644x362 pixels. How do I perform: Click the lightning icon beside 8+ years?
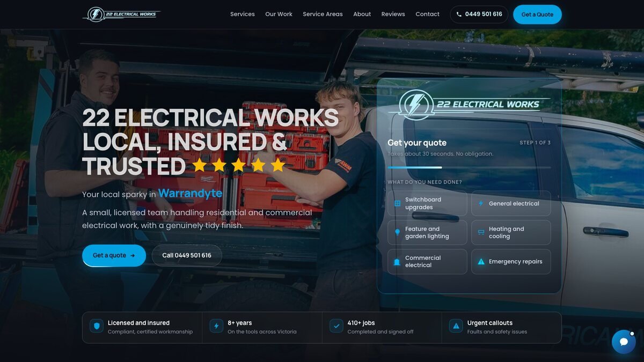216,326
